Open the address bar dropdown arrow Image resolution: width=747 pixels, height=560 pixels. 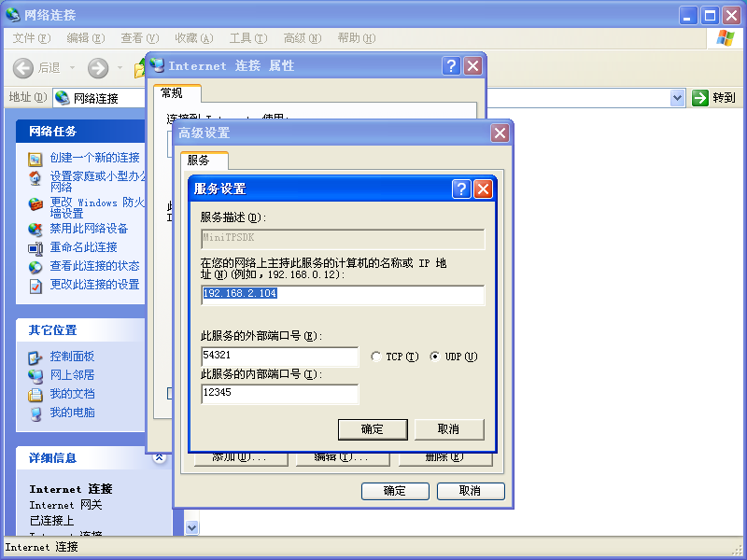(678, 98)
